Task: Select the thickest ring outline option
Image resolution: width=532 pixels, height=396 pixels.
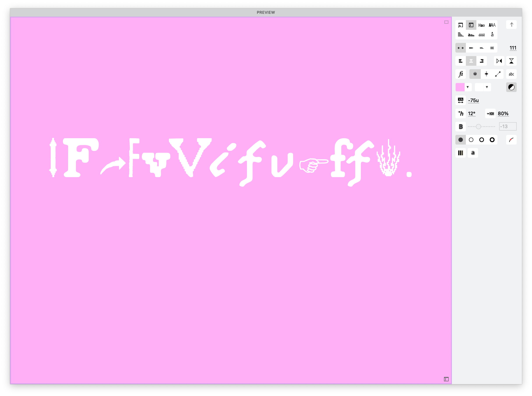Action: pyautogui.click(x=492, y=140)
